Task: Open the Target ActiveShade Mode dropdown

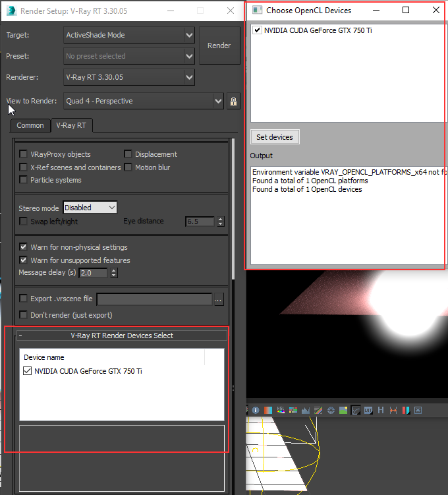Action: 129,35
